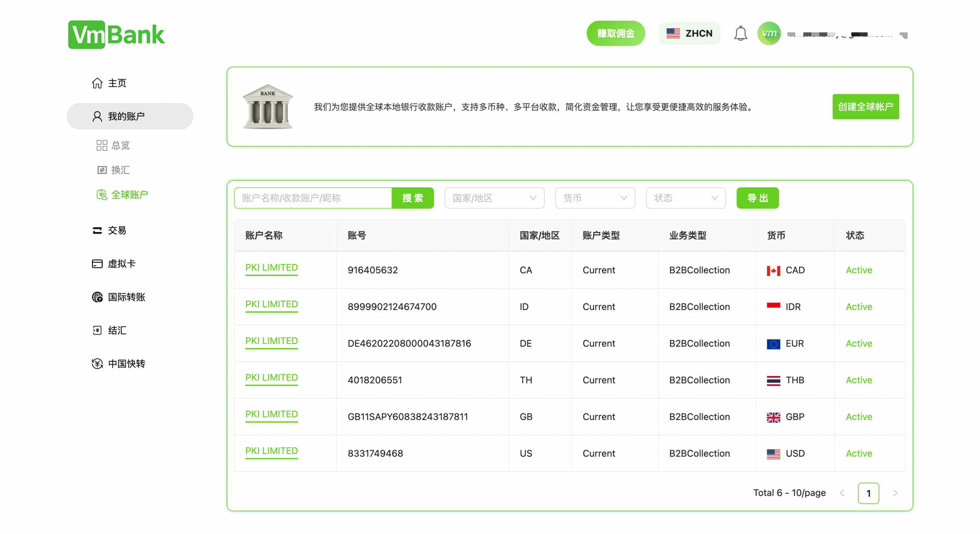The width and height of the screenshot is (980, 534).
Task: Open the 国家/地区 filter dropdown
Action: 494,198
